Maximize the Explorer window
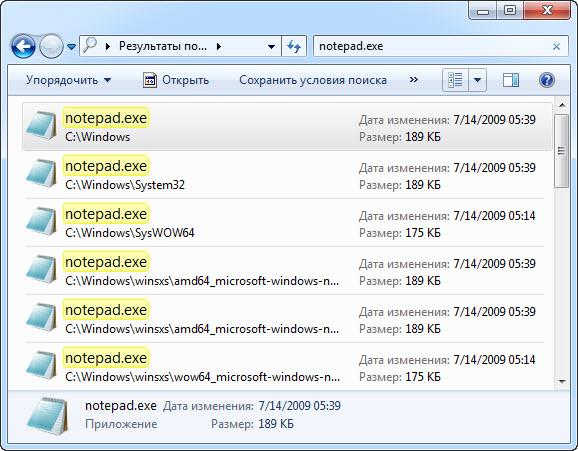 (510, 10)
